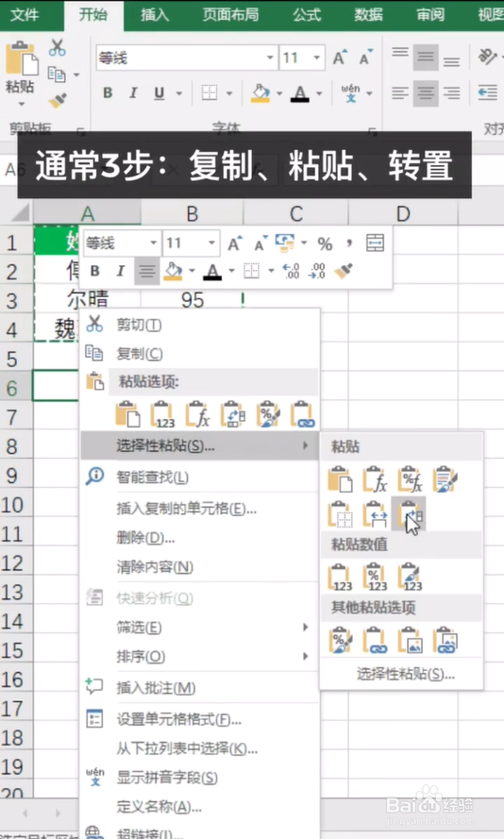This screenshot has height=839, width=504.
Task: Toggle Italic in the mini toolbar
Action: pyautogui.click(x=121, y=271)
